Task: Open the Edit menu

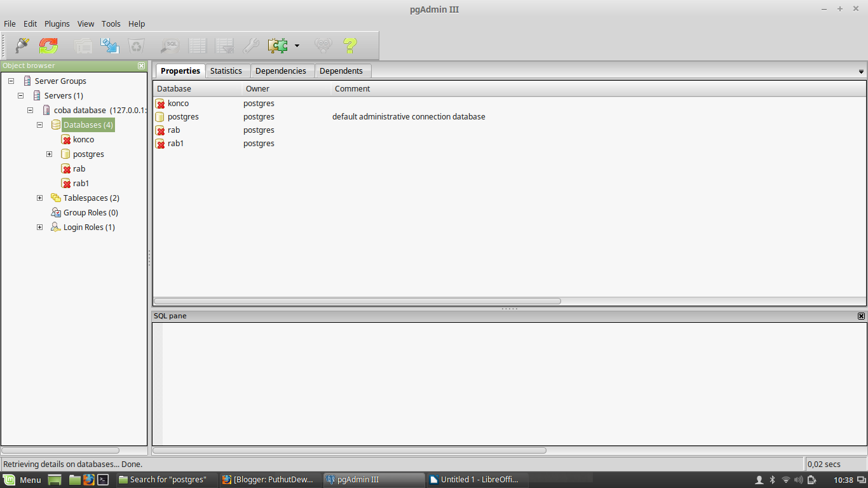Action: (31, 24)
